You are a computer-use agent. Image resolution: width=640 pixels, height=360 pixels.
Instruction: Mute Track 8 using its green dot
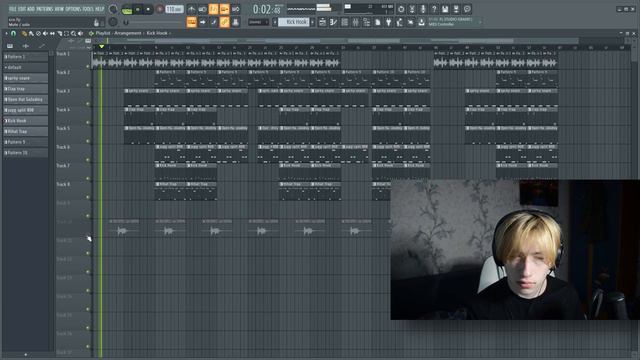click(88, 197)
